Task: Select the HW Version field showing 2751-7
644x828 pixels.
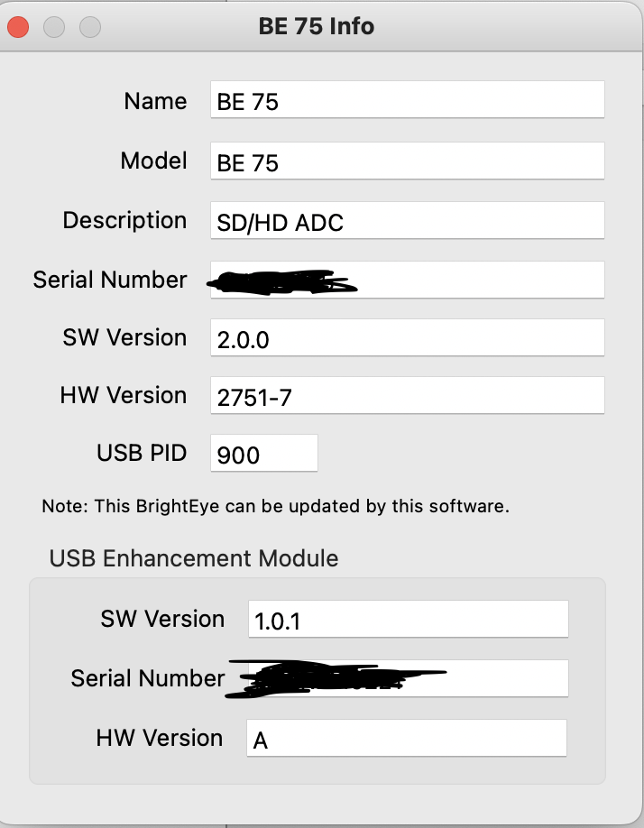Action: tap(407, 396)
